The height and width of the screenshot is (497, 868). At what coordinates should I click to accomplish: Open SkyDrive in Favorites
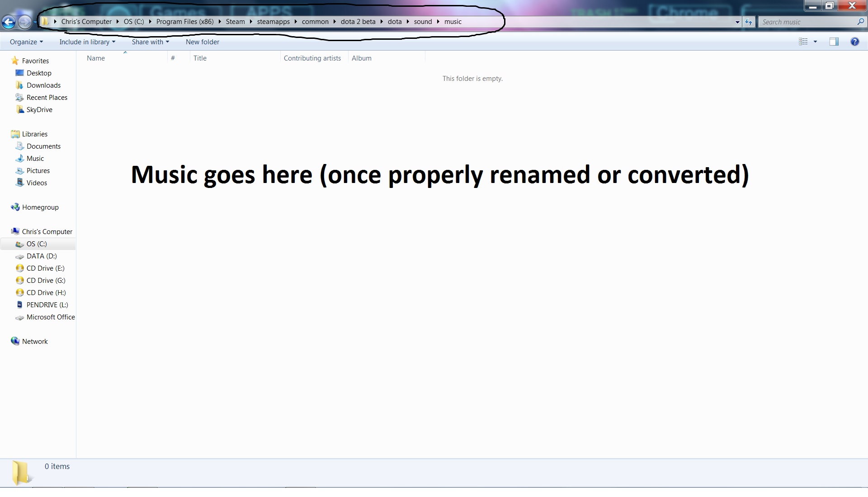(x=39, y=110)
